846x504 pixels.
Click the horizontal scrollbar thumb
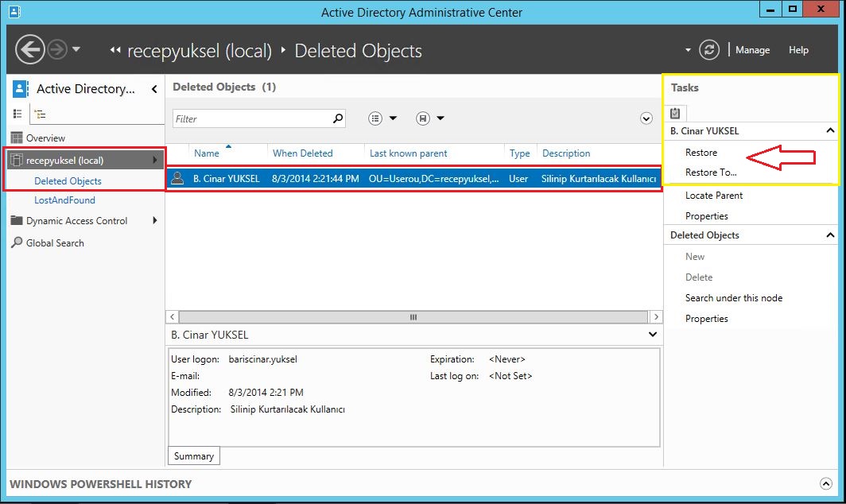[x=413, y=316]
